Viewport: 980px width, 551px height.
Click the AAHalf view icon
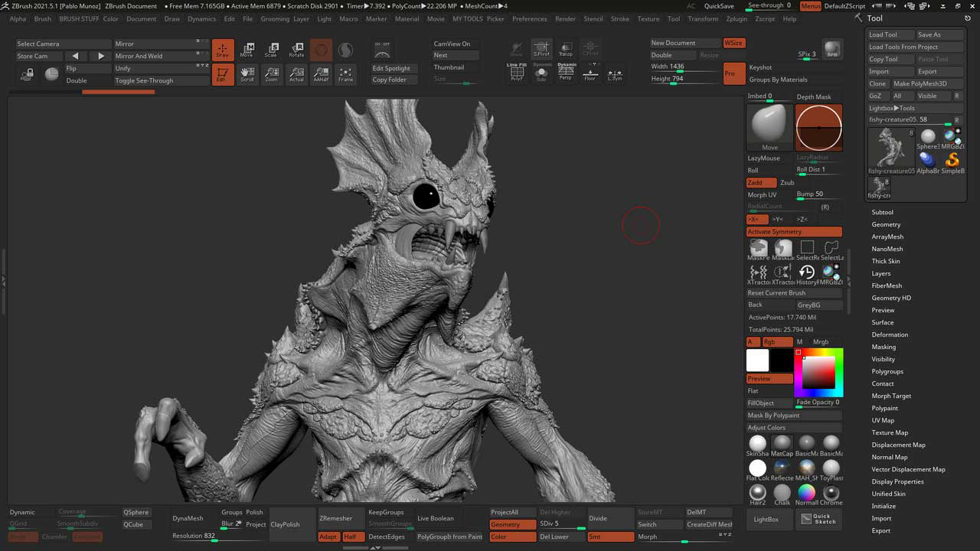coord(321,74)
